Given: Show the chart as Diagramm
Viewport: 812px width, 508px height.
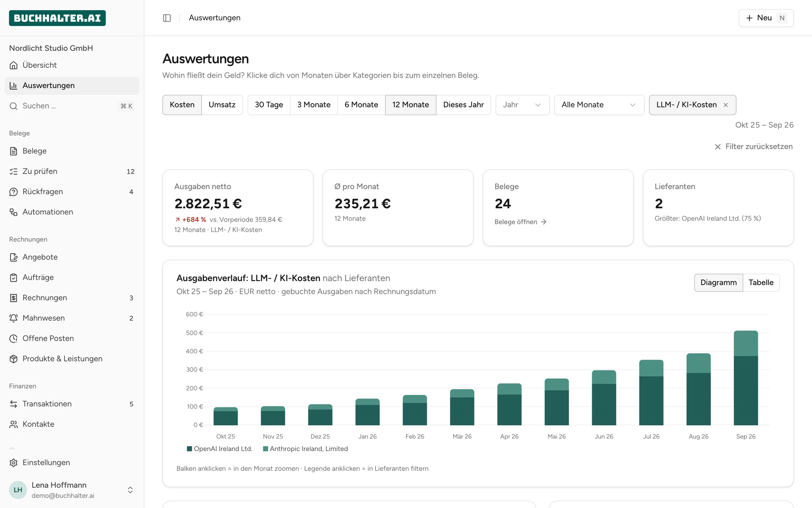Looking at the screenshot, I should (719, 282).
